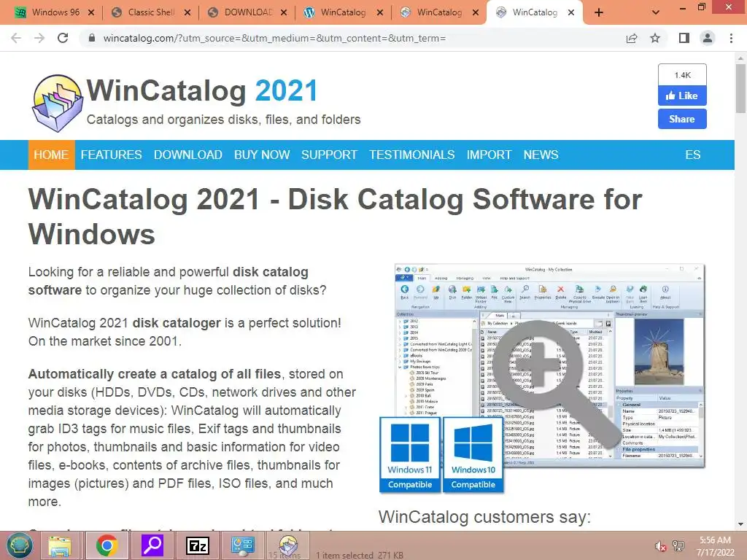Screen dimensions: 747x560
Task: Click the padlock site info icon
Action: point(92,38)
